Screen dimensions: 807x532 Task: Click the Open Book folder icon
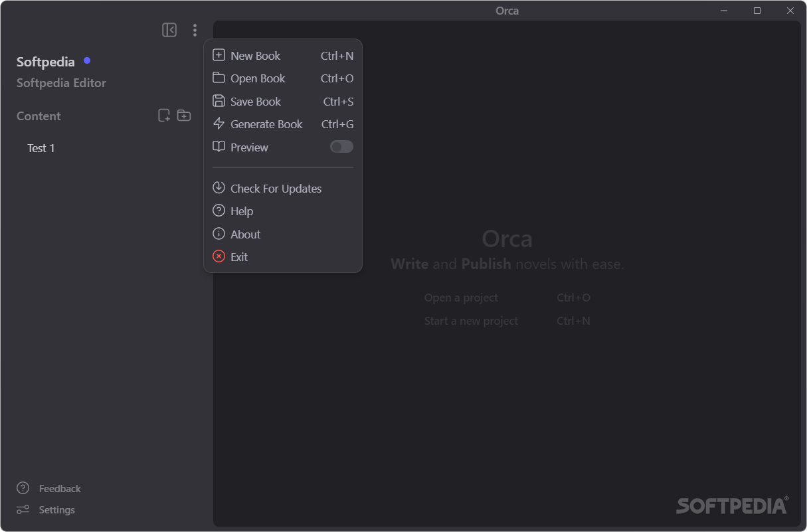[x=219, y=78]
